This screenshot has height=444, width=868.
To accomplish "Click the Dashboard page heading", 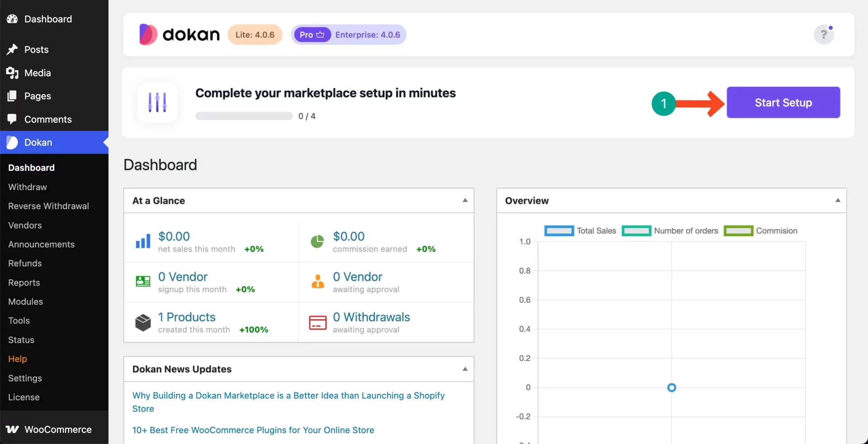I will pos(160,165).
